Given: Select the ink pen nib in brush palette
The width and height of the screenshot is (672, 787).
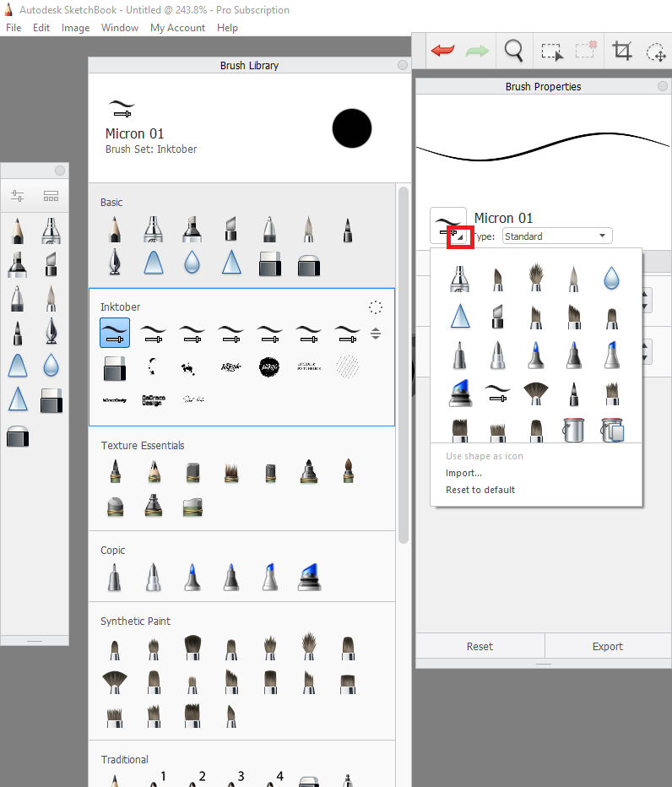Looking at the screenshot, I should 51,331.
